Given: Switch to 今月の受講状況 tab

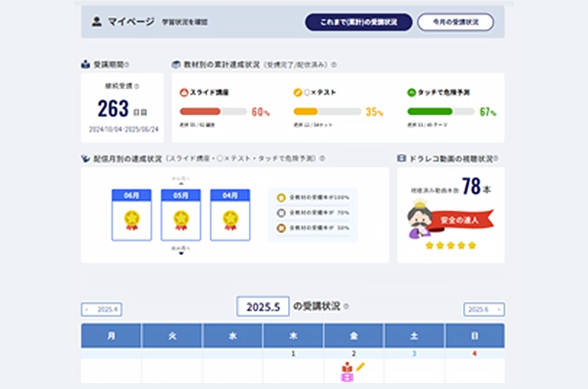Looking at the screenshot, I should pyautogui.click(x=456, y=22).
